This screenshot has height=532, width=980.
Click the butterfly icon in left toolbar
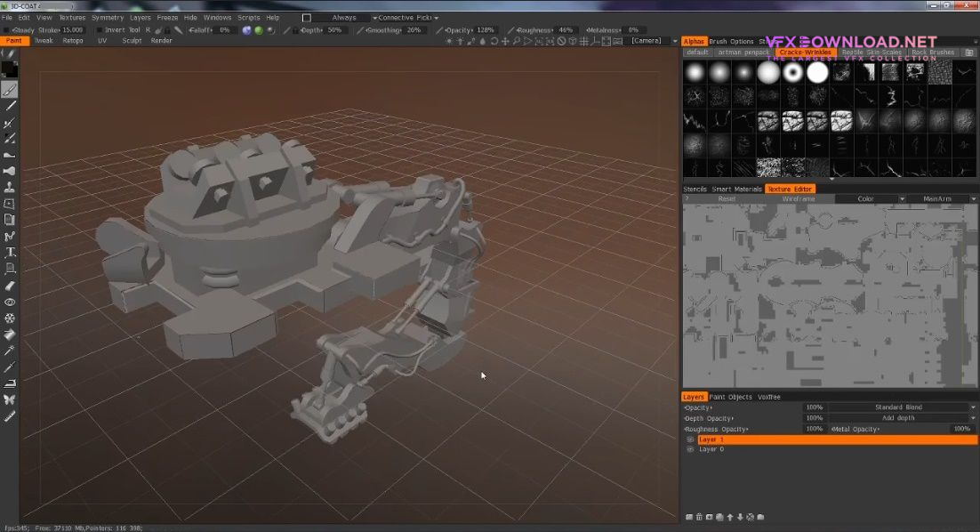10,399
